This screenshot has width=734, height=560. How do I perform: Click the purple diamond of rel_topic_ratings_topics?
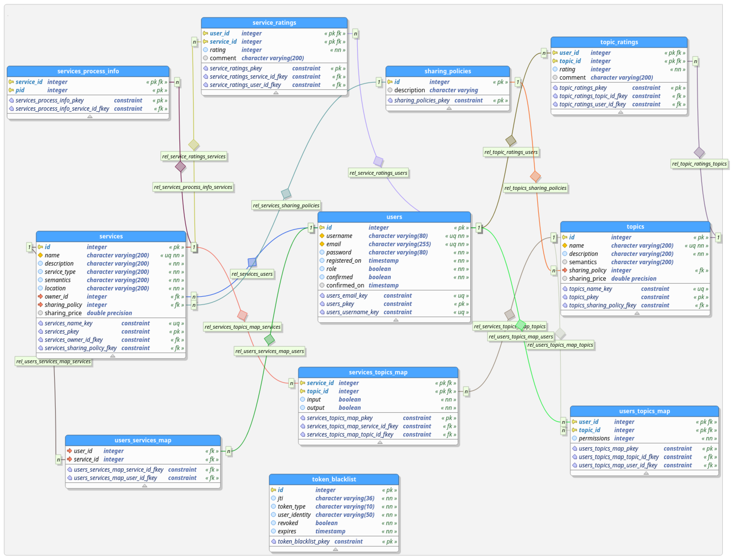coord(699,152)
